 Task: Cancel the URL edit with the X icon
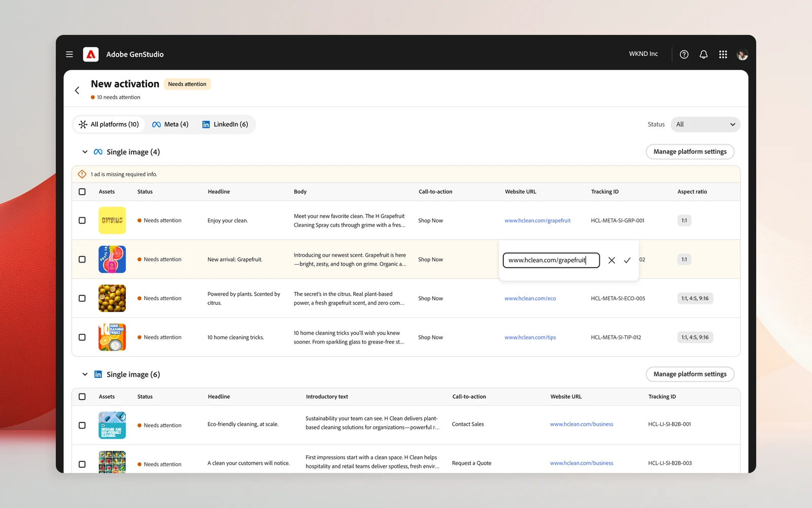click(x=612, y=260)
